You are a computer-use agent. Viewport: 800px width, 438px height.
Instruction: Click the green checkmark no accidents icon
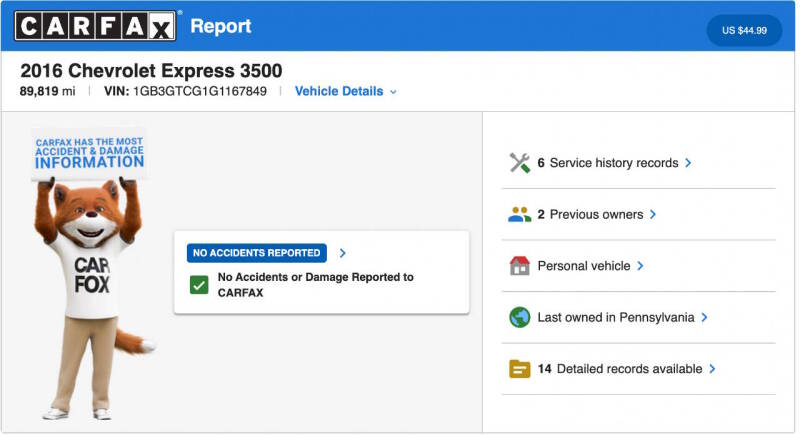tap(199, 285)
